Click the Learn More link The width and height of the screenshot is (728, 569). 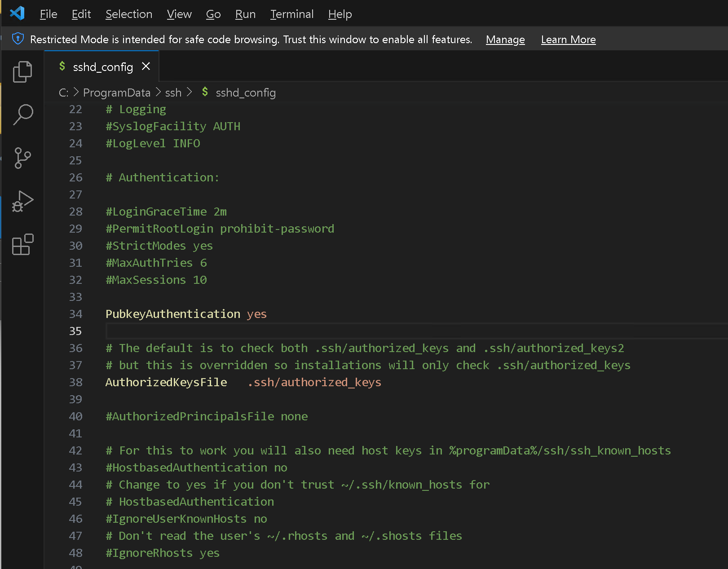(x=568, y=40)
